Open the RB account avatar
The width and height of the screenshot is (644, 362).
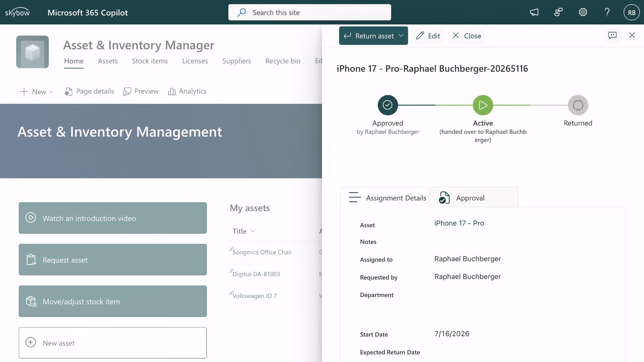632,12
